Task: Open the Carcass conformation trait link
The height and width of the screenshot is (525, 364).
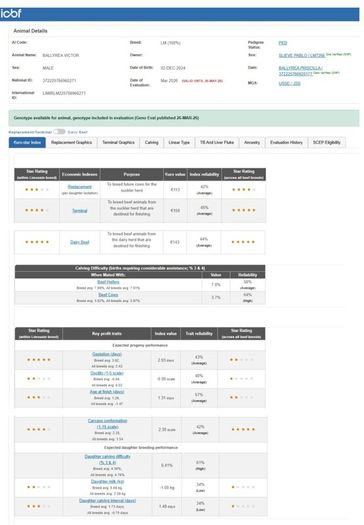Action: [x=107, y=424]
